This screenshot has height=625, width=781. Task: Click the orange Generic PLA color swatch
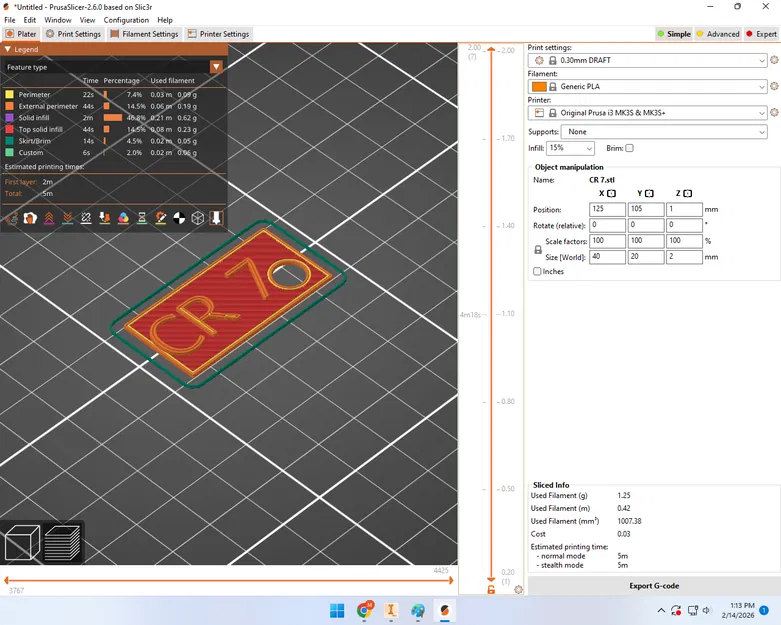[540, 86]
